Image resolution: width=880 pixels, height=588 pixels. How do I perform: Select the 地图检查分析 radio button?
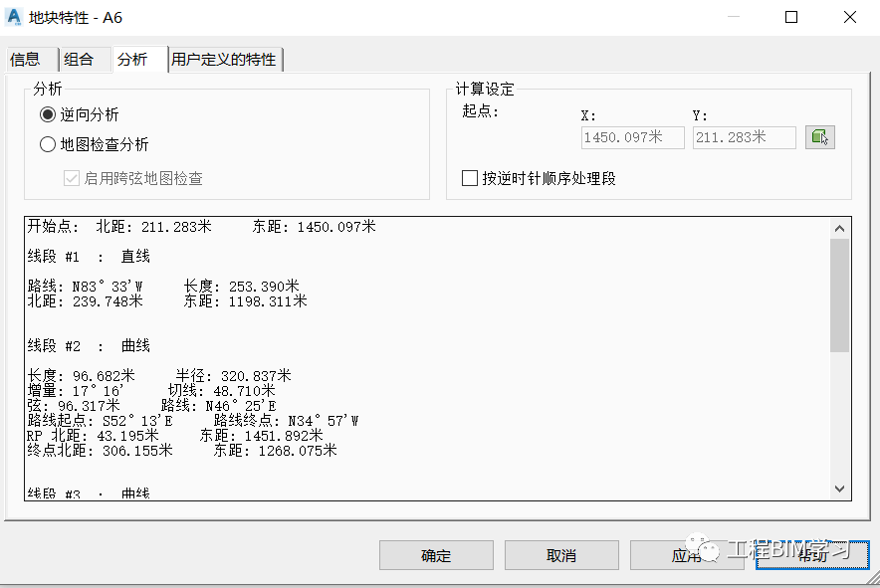(48, 144)
